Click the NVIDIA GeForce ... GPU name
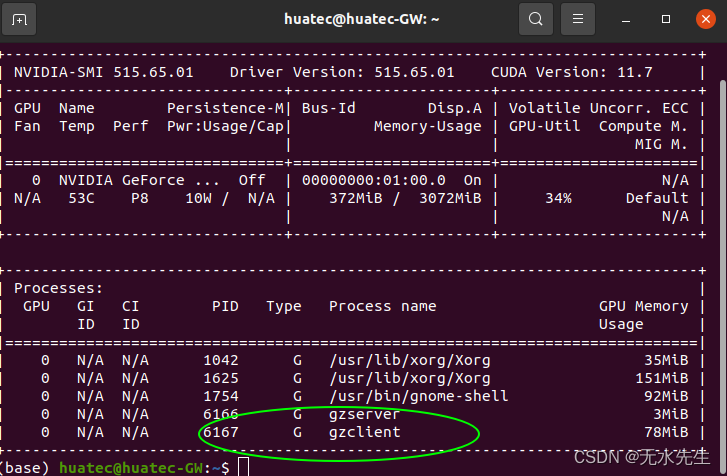The height and width of the screenshot is (476, 727). tap(139, 180)
